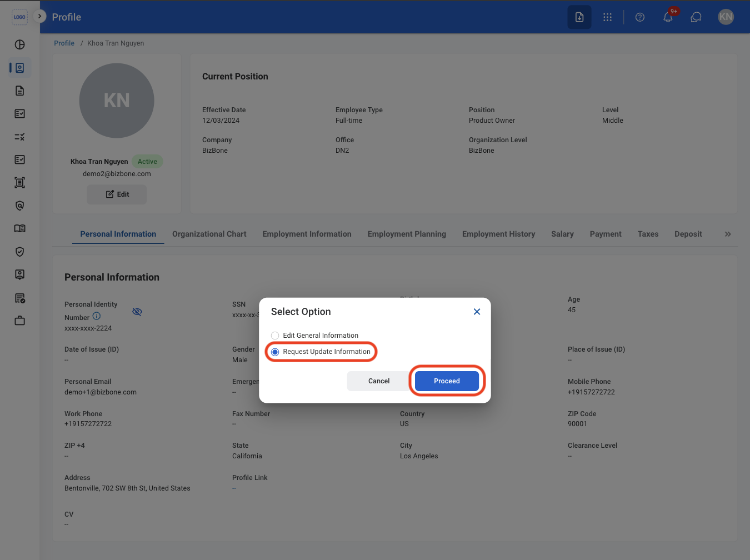Image resolution: width=750 pixels, height=560 pixels.
Task: Open the document page icon in sidebar
Action: tap(20, 91)
